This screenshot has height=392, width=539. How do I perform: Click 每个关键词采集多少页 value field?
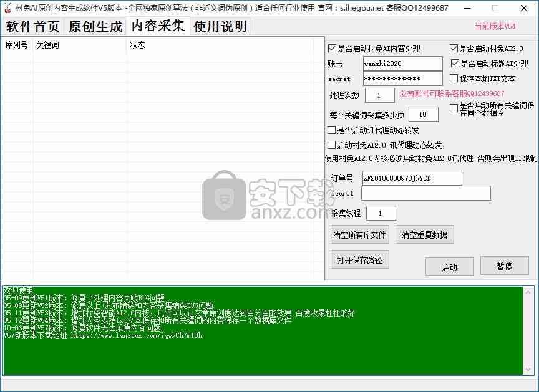(423, 114)
